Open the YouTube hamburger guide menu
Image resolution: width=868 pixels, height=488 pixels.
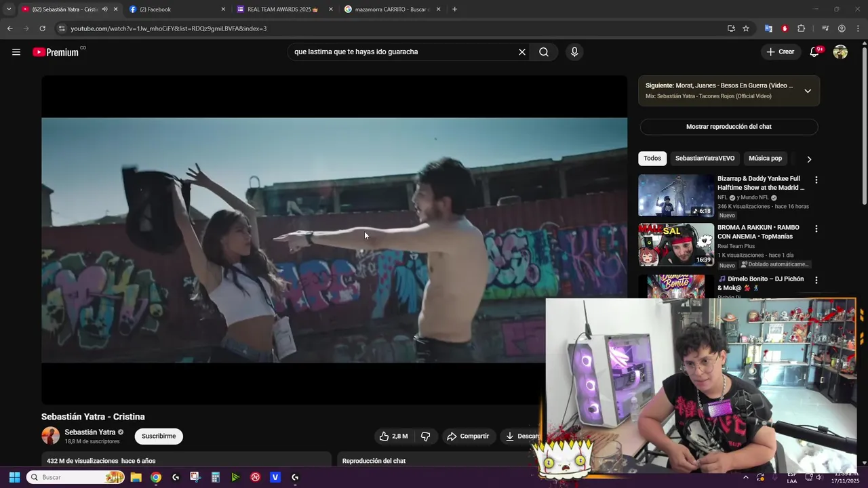click(x=16, y=52)
